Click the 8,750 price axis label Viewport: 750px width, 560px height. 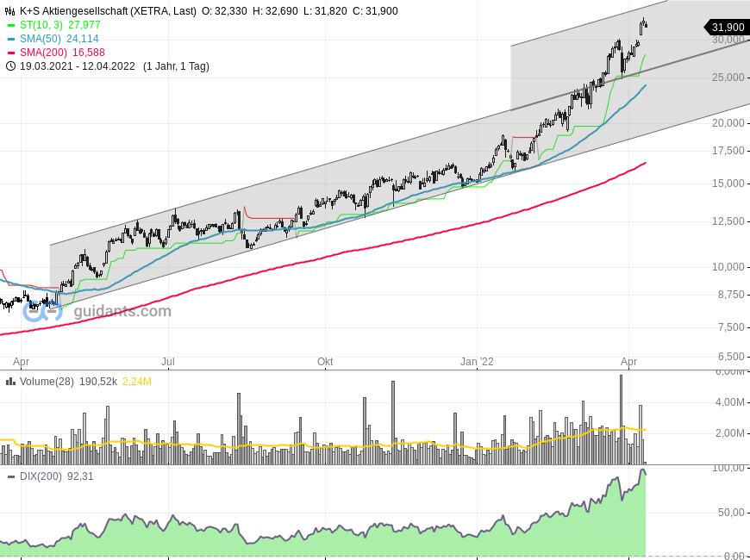(x=731, y=295)
